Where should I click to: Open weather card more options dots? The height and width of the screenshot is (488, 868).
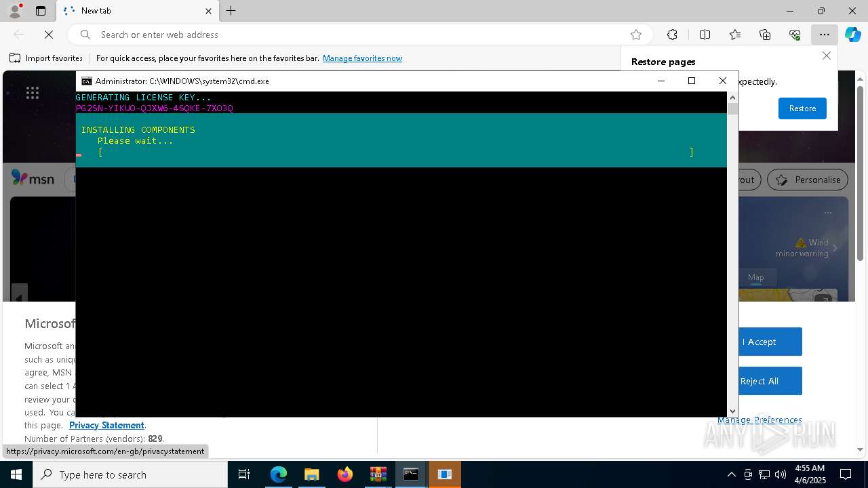827,213
